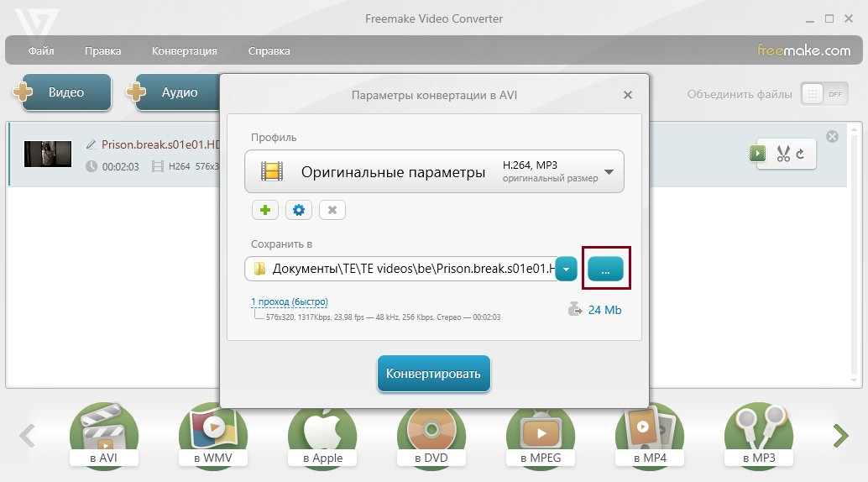Viewport: 868px width, 482px height.
Task: Open the 'Конвертация' menu
Action: coord(184,51)
